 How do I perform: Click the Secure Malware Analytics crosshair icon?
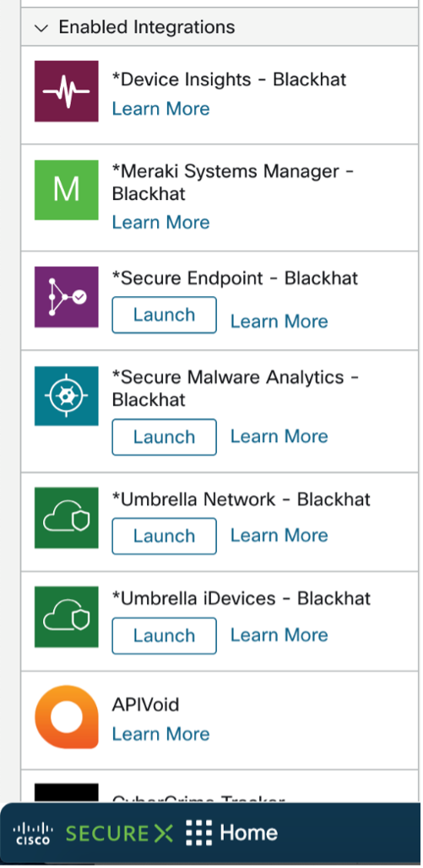click(67, 396)
